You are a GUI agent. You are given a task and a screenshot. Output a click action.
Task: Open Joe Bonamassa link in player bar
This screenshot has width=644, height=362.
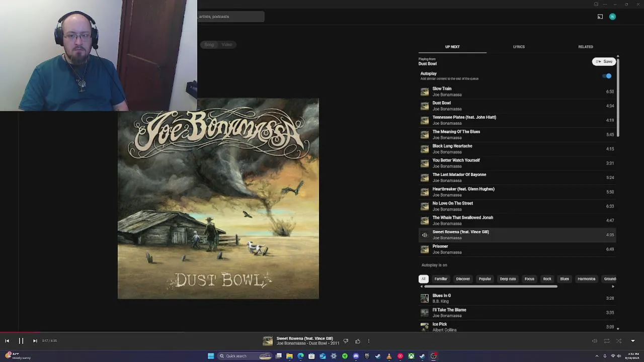(291, 343)
